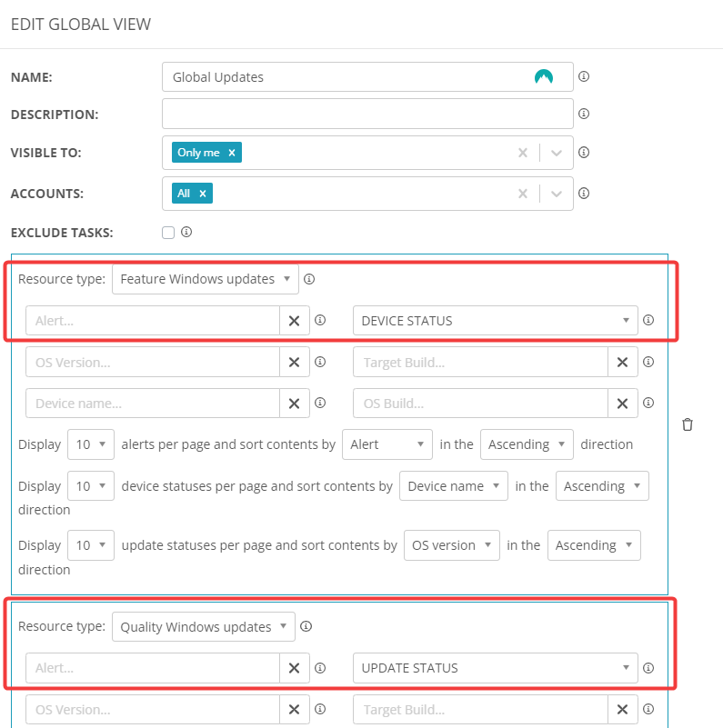
Task: Expand the Visible To dropdown chevron
Action: (557, 153)
